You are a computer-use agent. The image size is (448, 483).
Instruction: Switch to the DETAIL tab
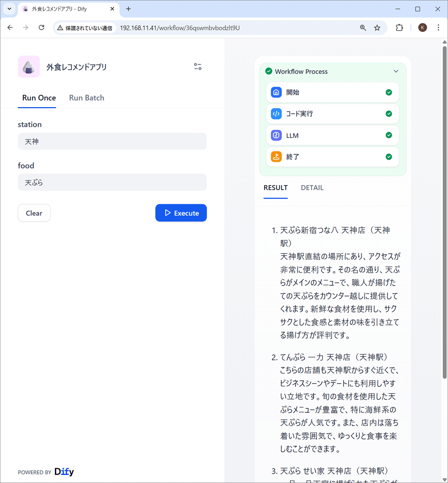click(x=312, y=188)
